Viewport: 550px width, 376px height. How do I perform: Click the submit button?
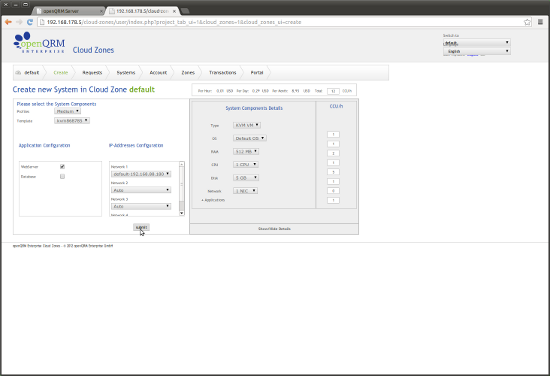pyautogui.click(x=141, y=227)
